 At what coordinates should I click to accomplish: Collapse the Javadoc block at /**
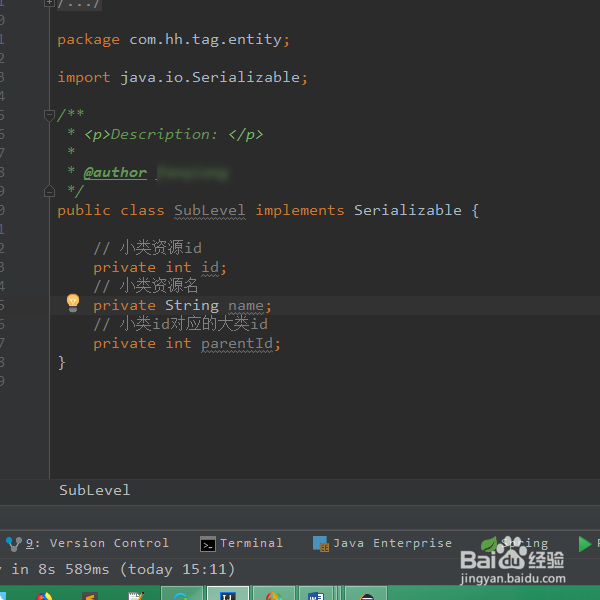[x=49, y=114]
